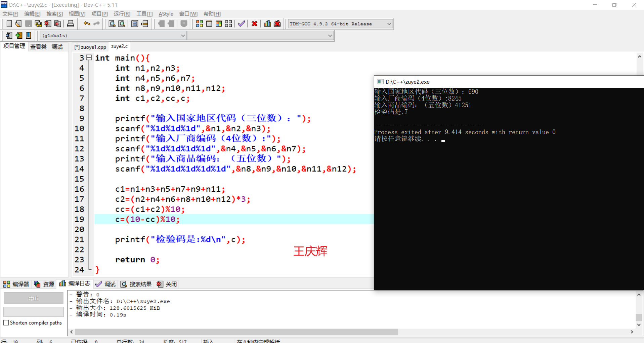
Task: Click the Insert snippet icon on second toolbar
Action: click(9, 35)
